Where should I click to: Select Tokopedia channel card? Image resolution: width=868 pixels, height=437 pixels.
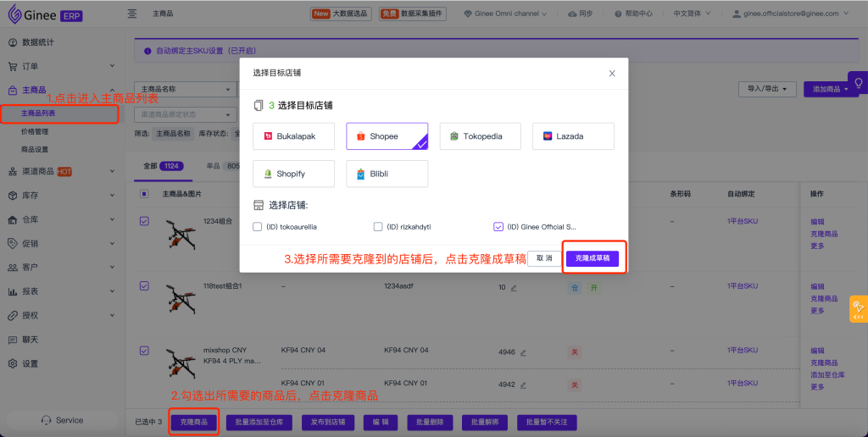coord(480,136)
